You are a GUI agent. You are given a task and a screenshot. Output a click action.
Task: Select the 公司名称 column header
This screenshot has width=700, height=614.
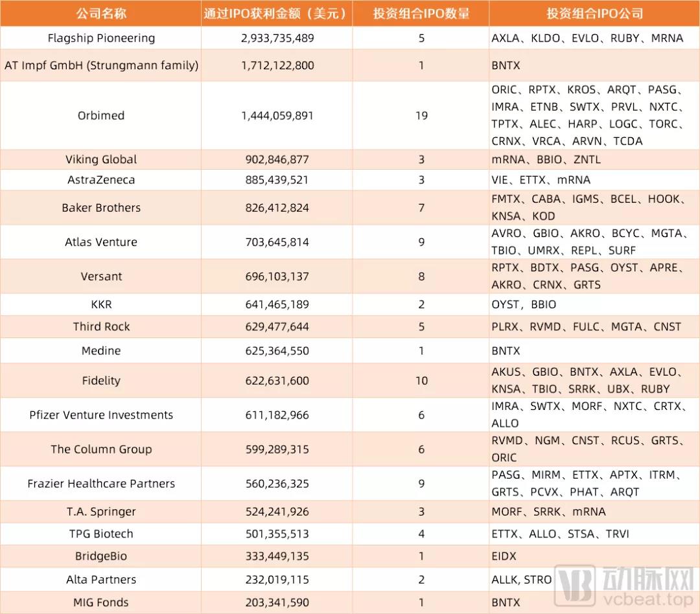pyautogui.click(x=101, y=14)
